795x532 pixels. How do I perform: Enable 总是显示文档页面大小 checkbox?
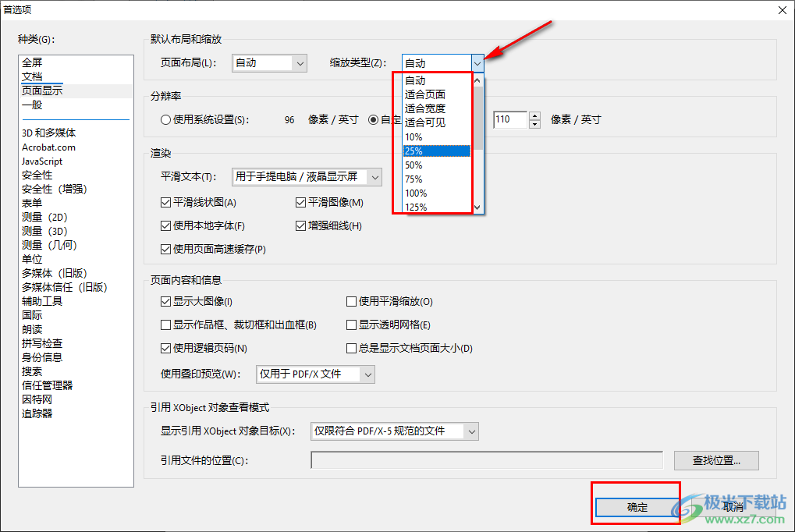tap(351, 349)
